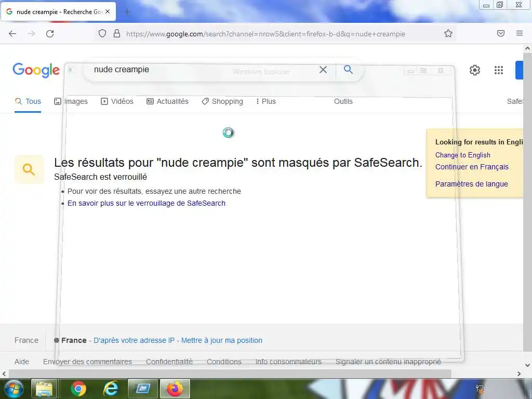Switch to the Vidéos tab
The image size is (532, 399).
(117, 101)
